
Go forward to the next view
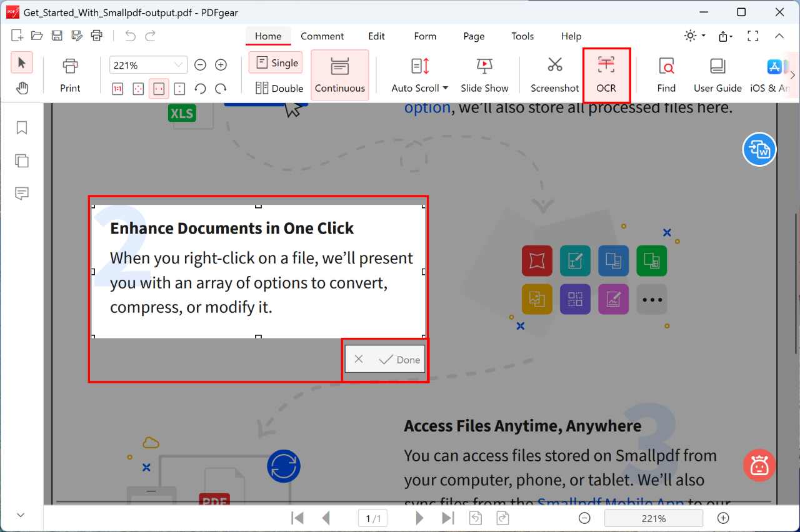tap(502, 518)
